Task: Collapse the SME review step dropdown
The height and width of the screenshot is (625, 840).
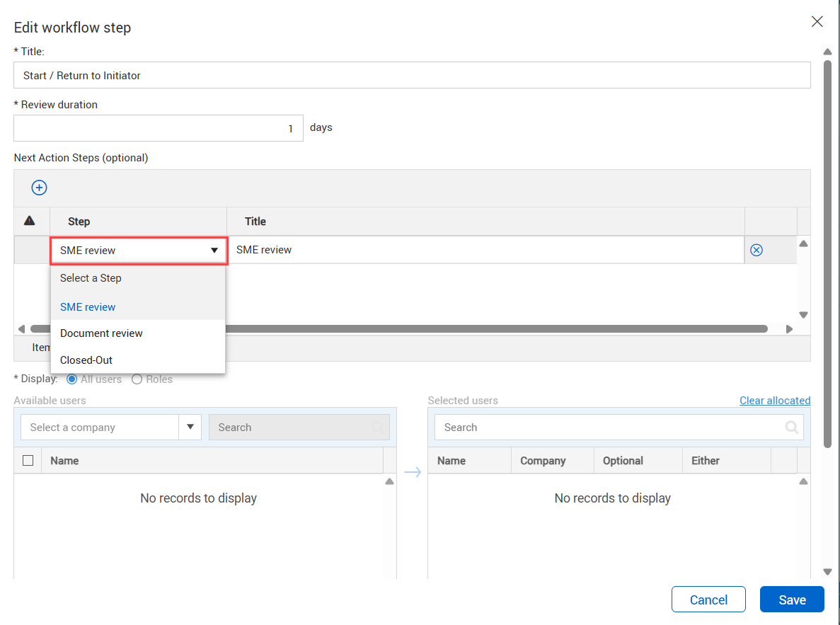Action: point(214,251)
